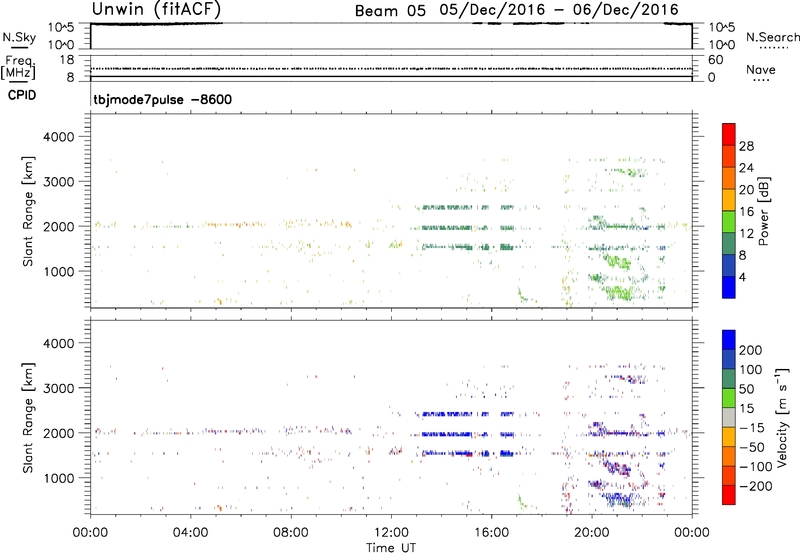800x554 pixels.
Task: Click the '28' tick label on Power colorbar
Action: coord(746,146)
